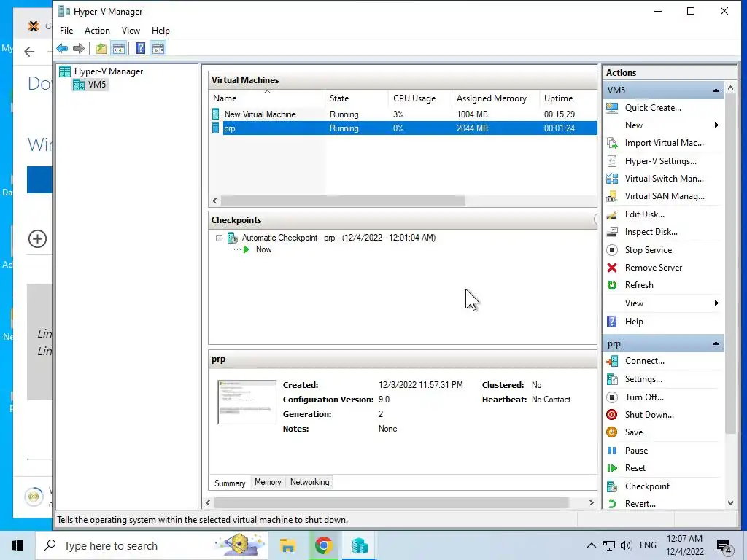The image size is (747, 560).
Task: Expand the New submenu arrow
Action: tap(716, 125)
